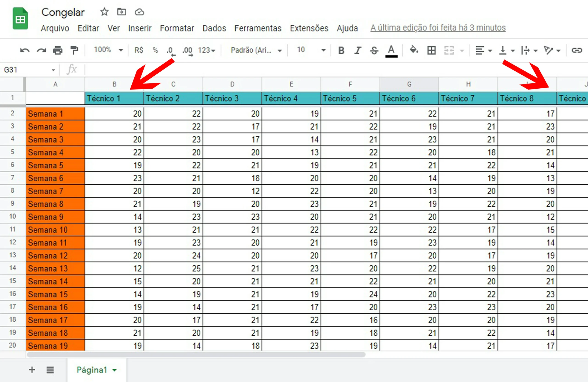The width and height of the screenshot is (588, 382).
Task: Open more number formats 123 menu
Action: pyautogui.click(x=206, y=50)
